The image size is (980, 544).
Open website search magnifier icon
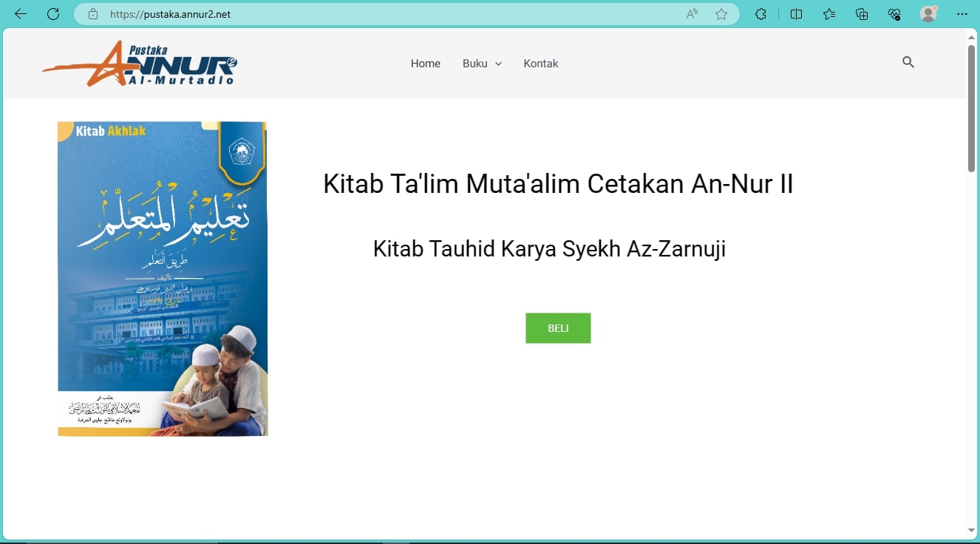908,63
